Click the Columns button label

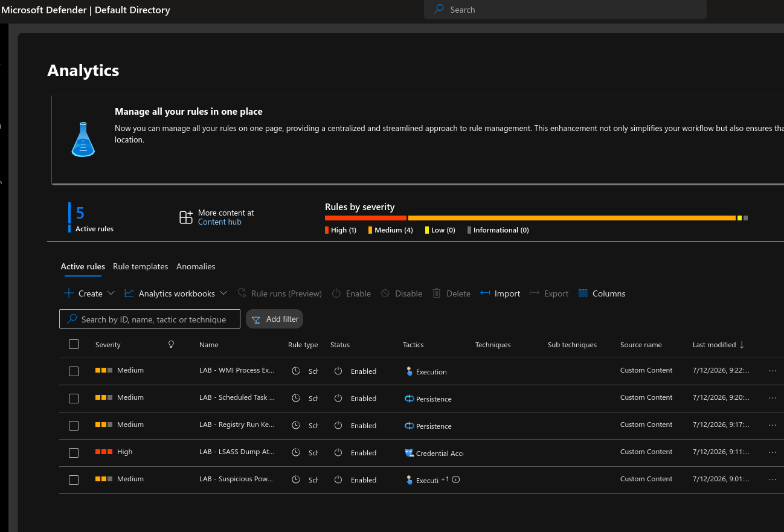point(609,293)
